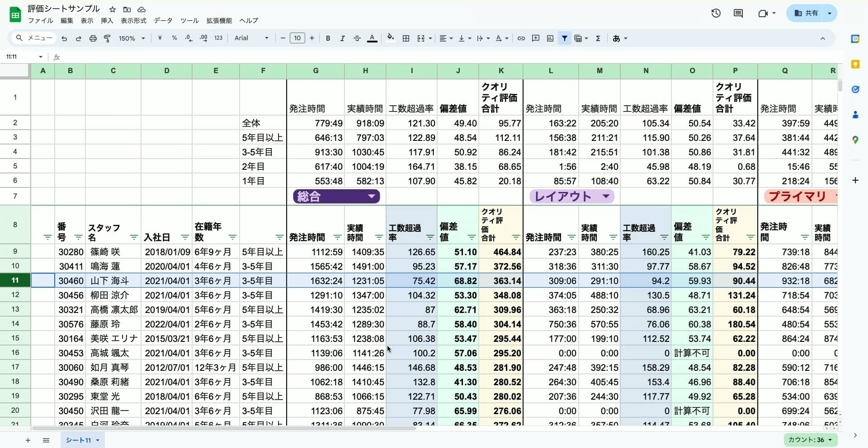The height and width of the screenshot is (448, 868).
Task: Move the document with folder icon
Action: (x=127, y=9)
